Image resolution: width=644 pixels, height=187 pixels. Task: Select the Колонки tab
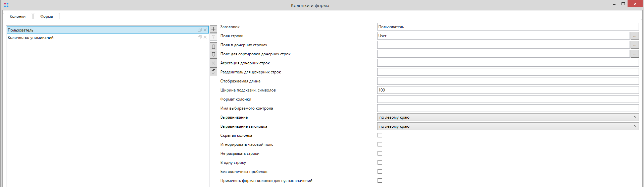pos(17,16)
